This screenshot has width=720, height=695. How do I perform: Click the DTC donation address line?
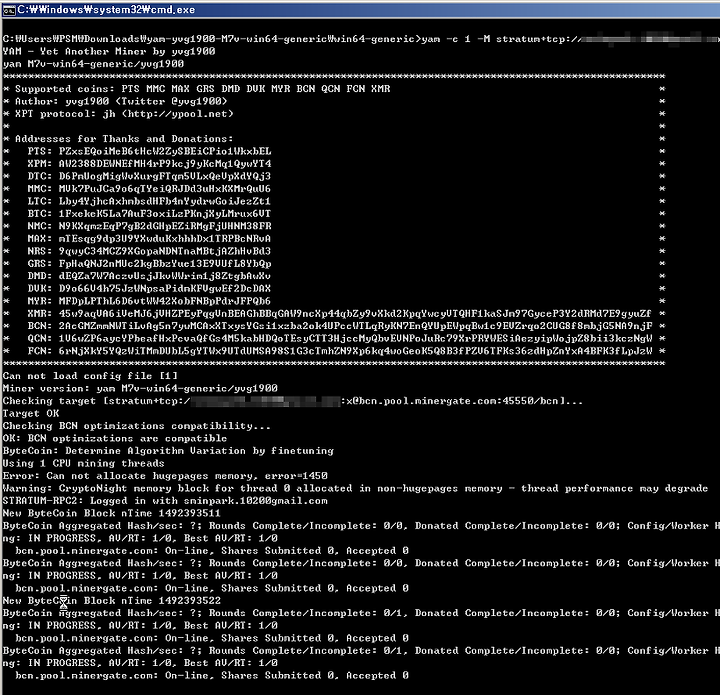(x=149, y=176)
